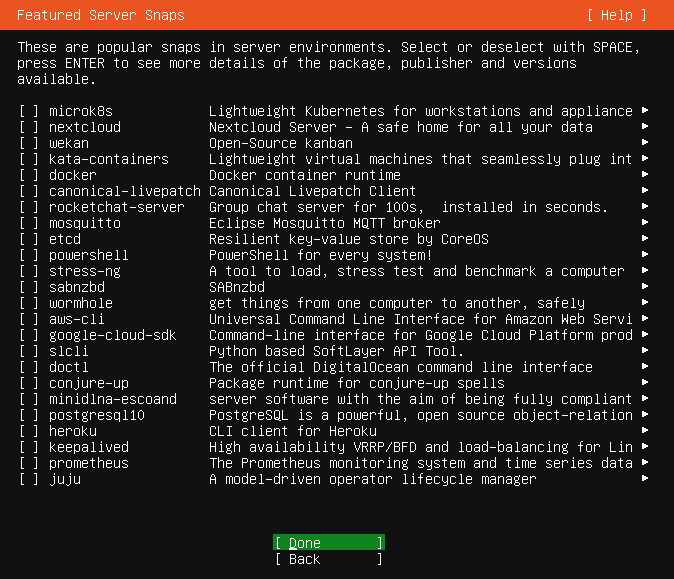Expand docker details arrow
This screenshot has width=674, height=579.
pos(645,175)
